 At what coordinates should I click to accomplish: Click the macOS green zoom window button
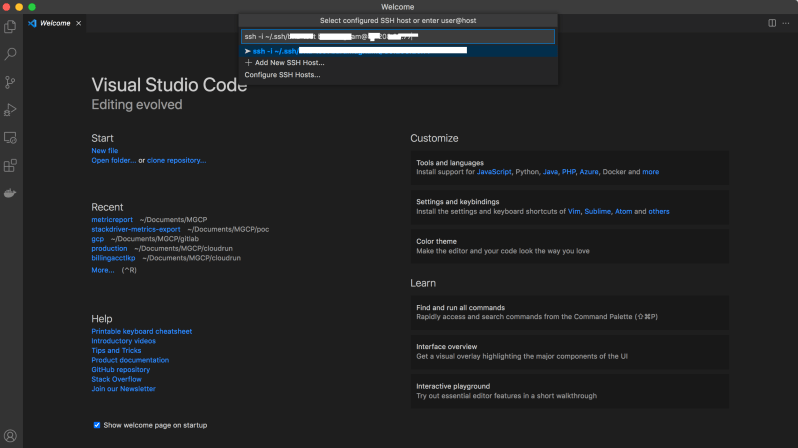[x=32, y=7]
